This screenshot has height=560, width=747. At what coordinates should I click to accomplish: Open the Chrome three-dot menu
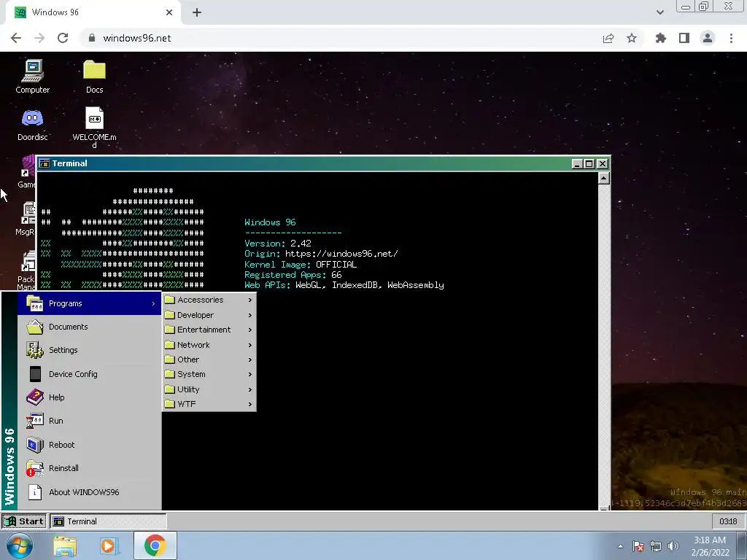731,38
